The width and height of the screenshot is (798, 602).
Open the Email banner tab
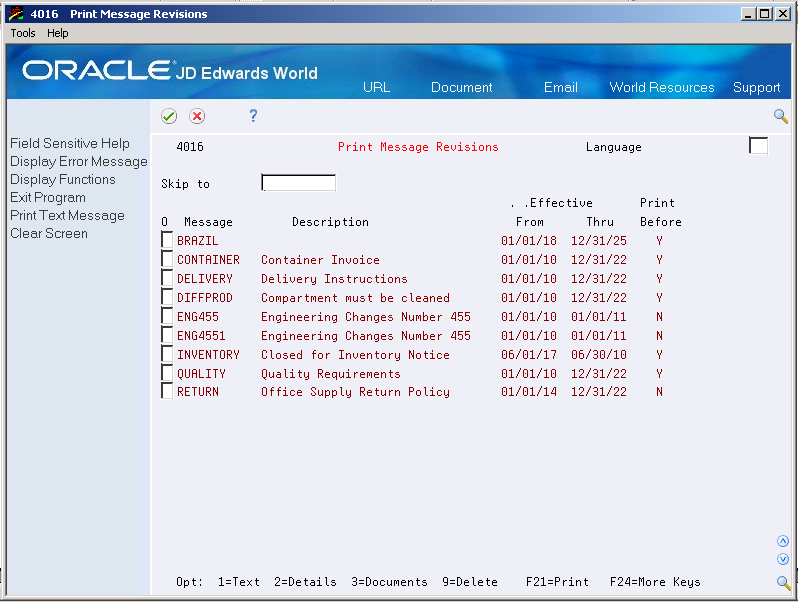click(560, 88)
